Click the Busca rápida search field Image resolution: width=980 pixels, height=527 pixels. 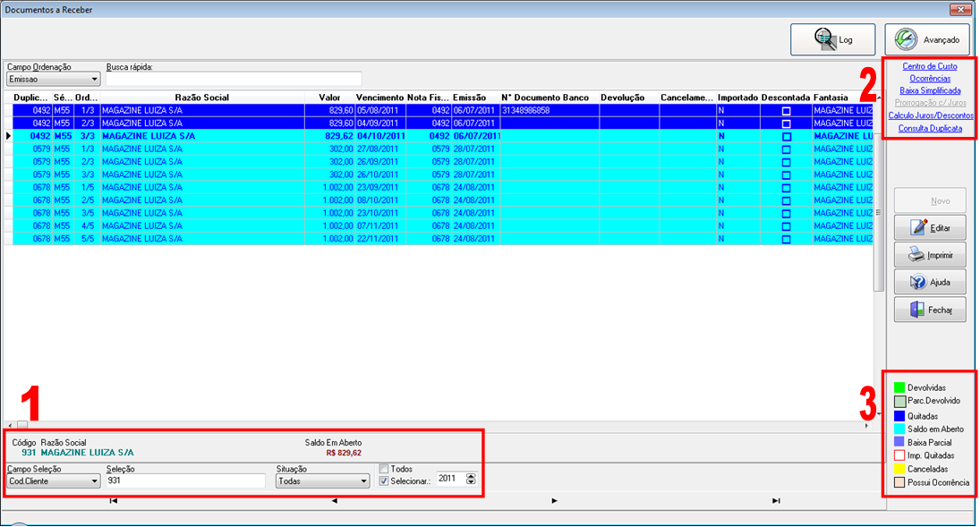[234, 80]
